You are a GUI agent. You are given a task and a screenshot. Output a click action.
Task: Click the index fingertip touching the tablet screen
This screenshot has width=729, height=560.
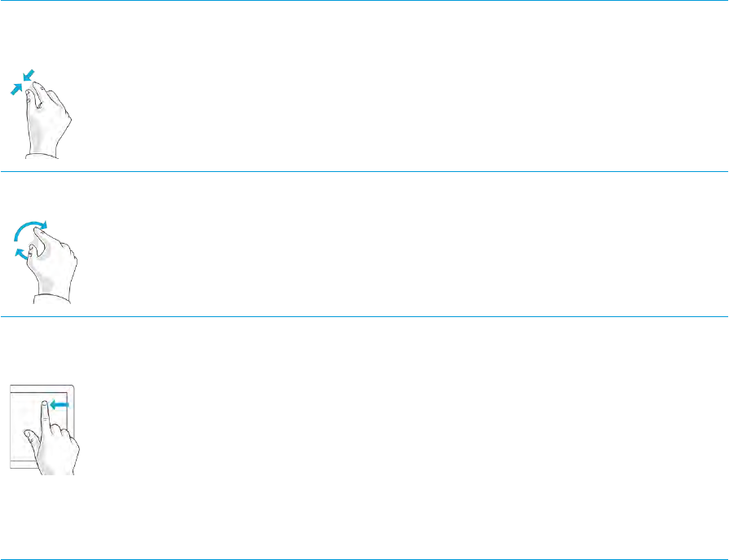(43, 404)
